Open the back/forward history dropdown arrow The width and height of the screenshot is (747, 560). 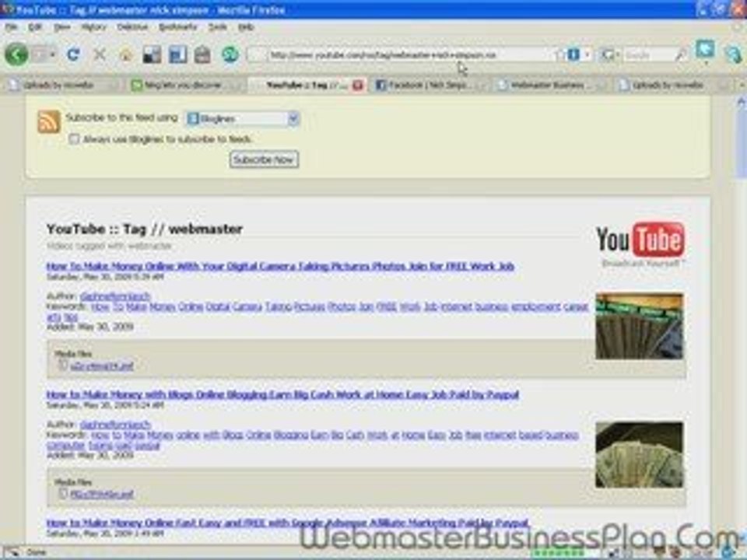(52, 54)
